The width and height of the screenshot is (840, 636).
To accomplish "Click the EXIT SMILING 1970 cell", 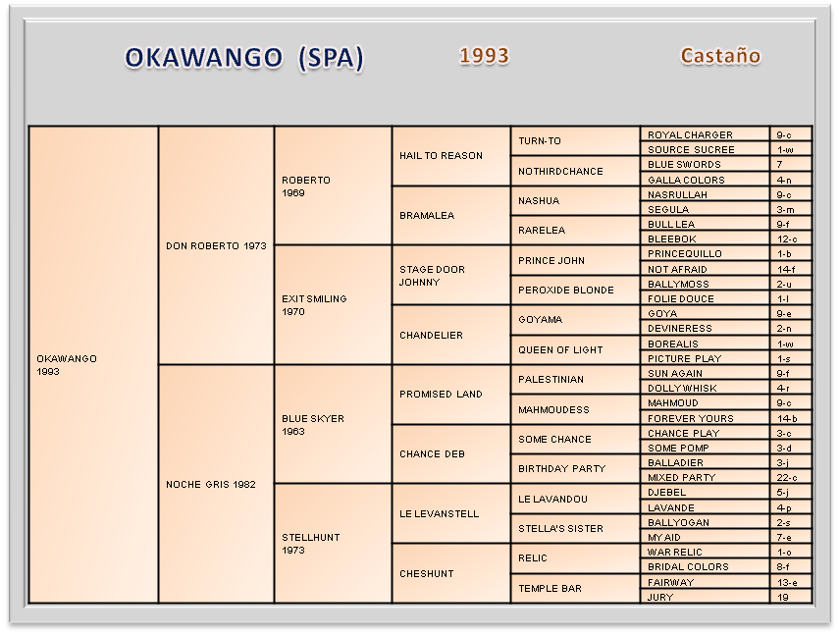I will click(x=333, y=305).
